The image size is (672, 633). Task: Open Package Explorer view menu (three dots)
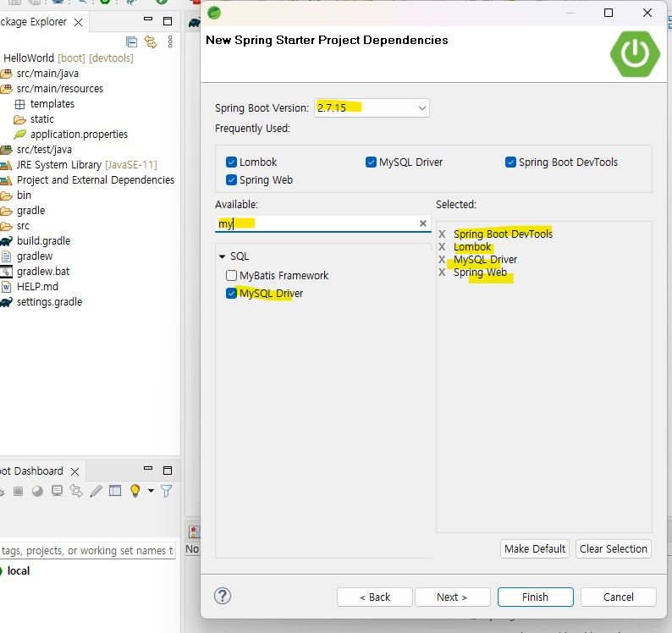170,41
